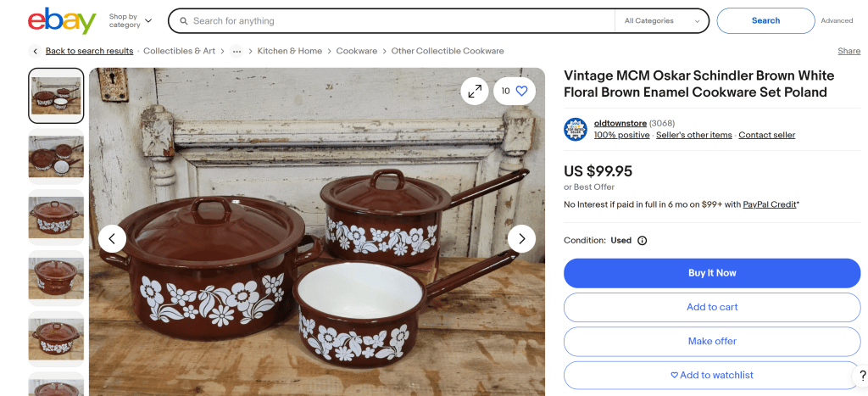Add item to watchlist

coord(711,375)
